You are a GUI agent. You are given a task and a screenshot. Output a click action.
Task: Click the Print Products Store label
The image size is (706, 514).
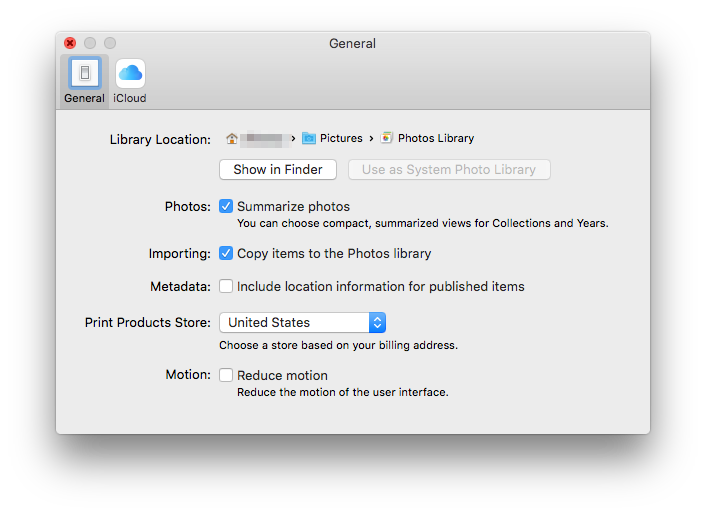[148, 323]
